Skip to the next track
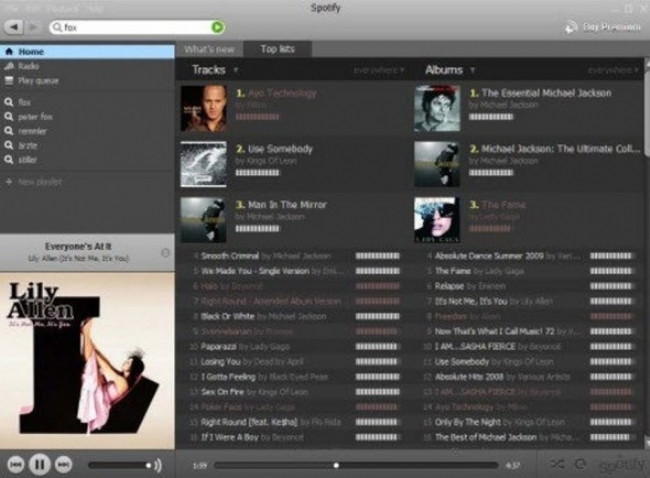This screenshot has width=650, height=478. click(x=64, y=465)
